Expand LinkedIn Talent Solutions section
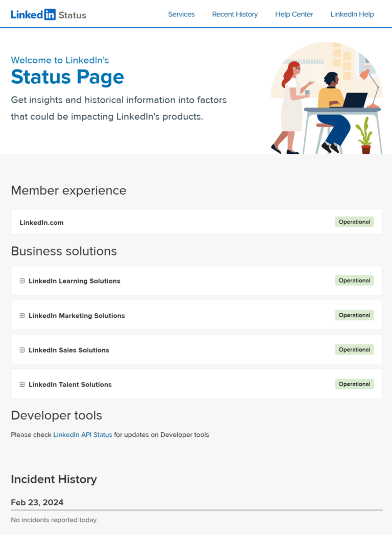Viewport: 392px width, 535px height. (21, 384)
